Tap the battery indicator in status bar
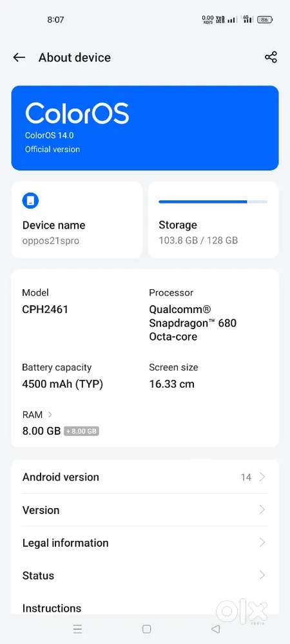 [265, 19]
